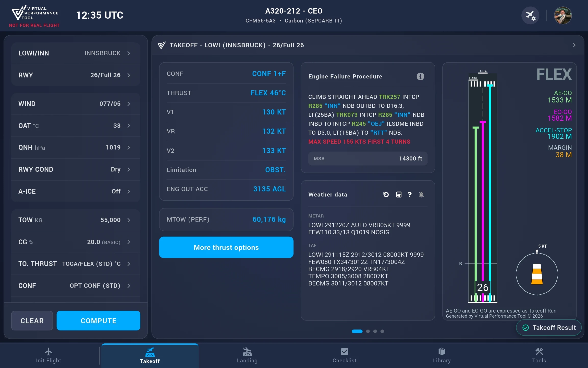Go to the third results page dot
Image resolution: width=588 pixels, height=368 pixels.
[375, 331]
